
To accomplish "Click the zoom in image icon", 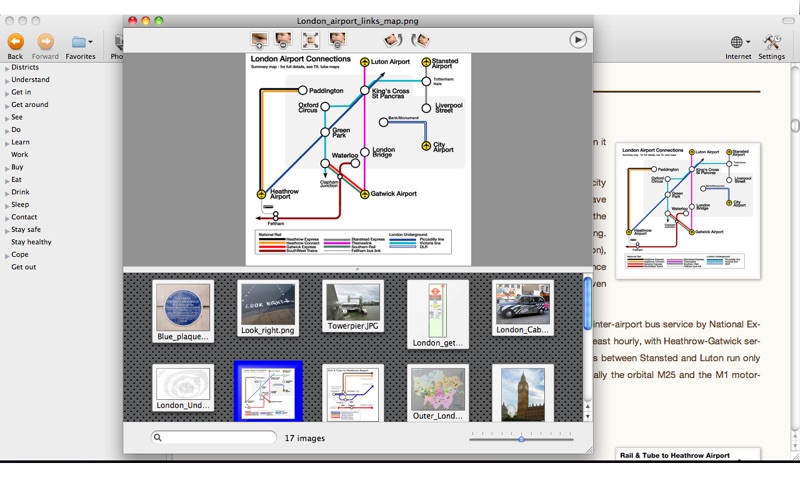I will tap(260, 40).
